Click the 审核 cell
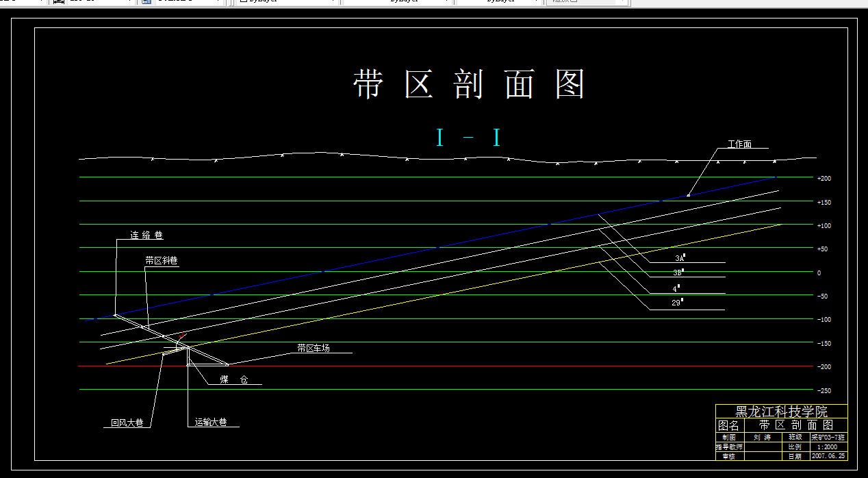This screenshot has width=868, height=478. coord(728,456)
